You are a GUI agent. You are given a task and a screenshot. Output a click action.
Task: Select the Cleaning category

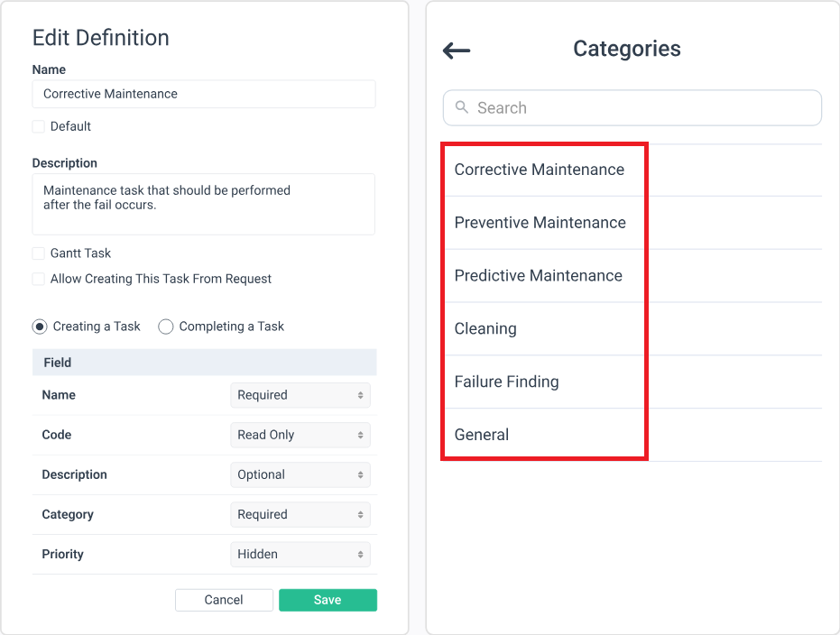[485, 329]
